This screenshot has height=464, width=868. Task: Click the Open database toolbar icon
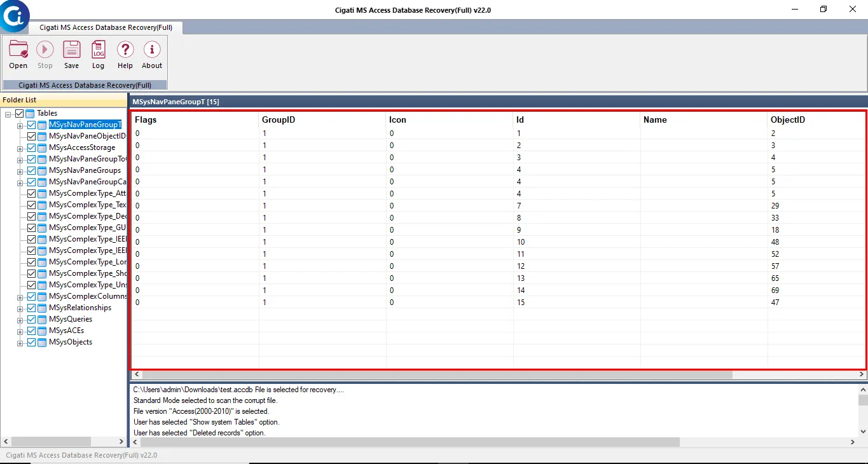[x=18, y=50]
